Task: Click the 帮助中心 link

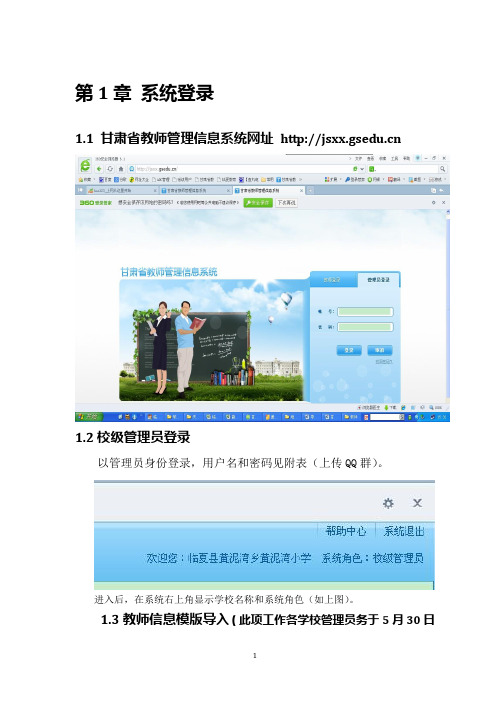Action: pos(346,531)
